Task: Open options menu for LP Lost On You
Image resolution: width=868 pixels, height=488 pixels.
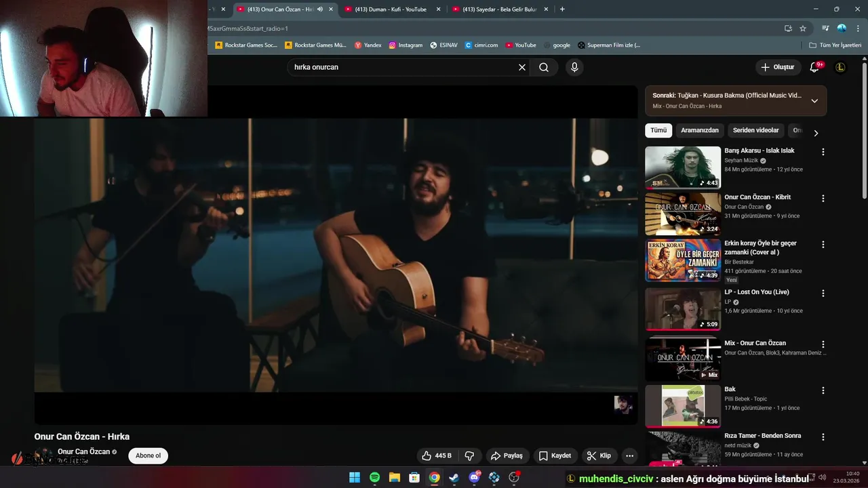Action: [823, 293]
